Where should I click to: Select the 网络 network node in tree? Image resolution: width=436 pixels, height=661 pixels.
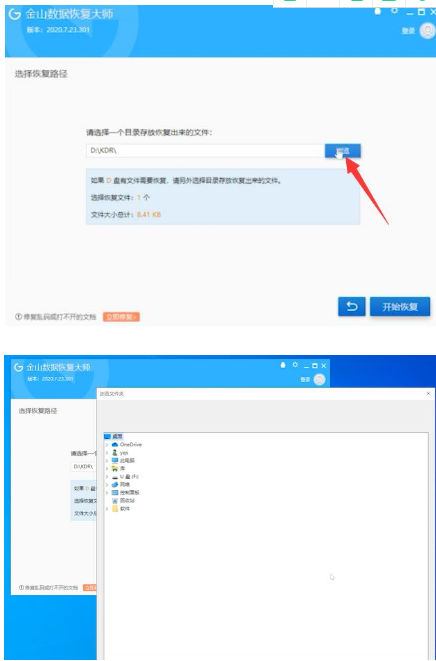point(121,485)
